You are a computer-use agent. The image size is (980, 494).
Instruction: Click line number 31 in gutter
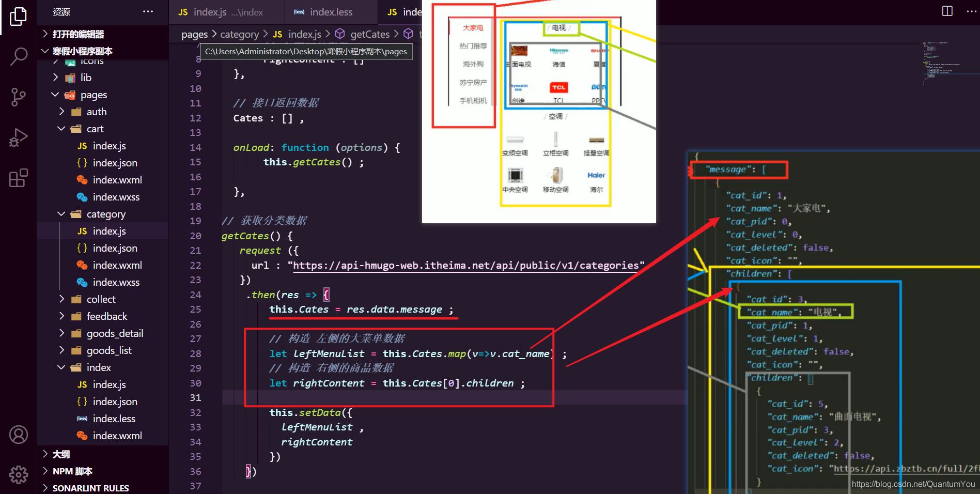tap(195, 397)
